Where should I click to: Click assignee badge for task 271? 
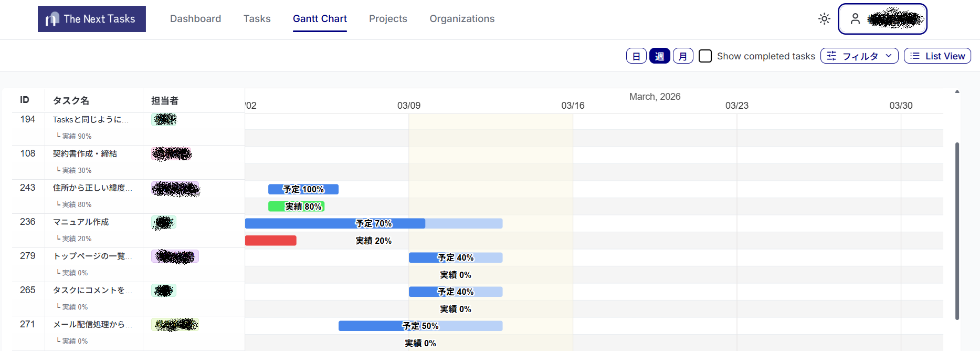pos(175,325)
